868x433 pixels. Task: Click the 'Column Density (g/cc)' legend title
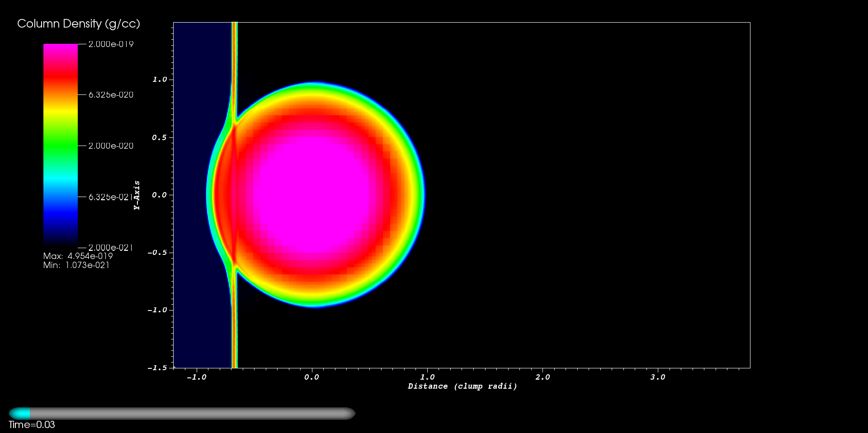79,24
